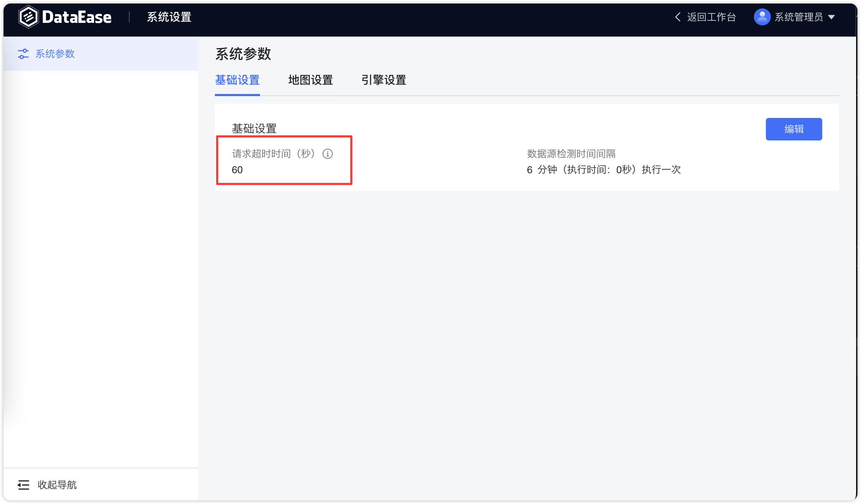This screenshot has height=504, width=861.
Task: Click the 系统参数 page title
Action: (x=243, y=54)
